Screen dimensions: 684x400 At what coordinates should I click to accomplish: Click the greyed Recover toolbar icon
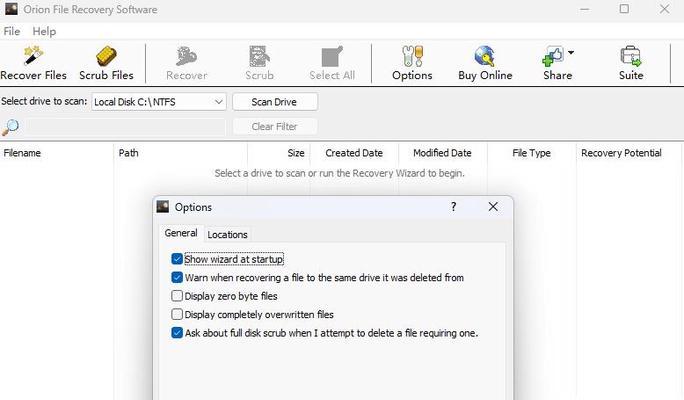[x=187, y=57]
